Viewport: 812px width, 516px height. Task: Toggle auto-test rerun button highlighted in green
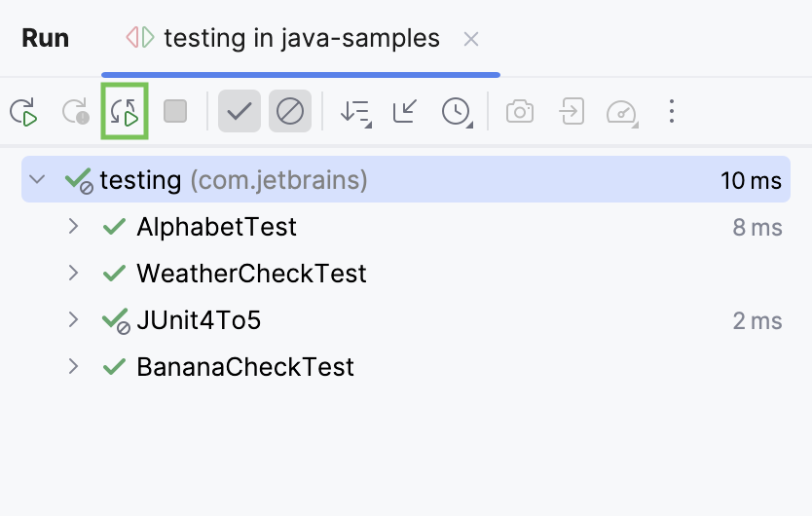click(125, 111)
